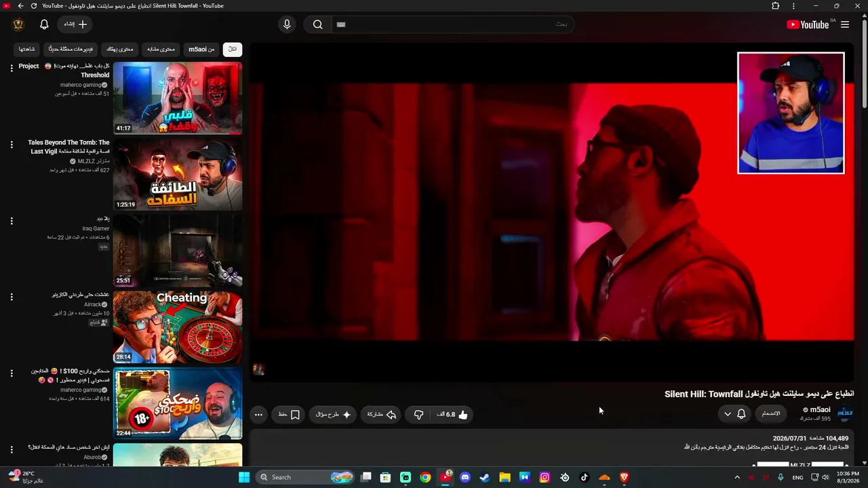The width and height of the screenshot is (868, 488).
Task: Open options for the $100 maherco video
Action: (x=12, y=373)
